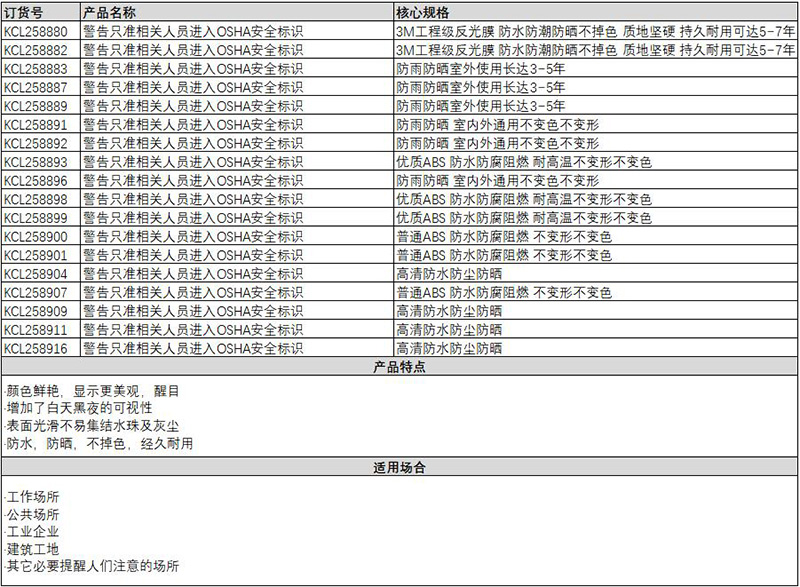Click the KCL258891 order number cell
The width and height of the screenshot is (800, 587).
37,125
